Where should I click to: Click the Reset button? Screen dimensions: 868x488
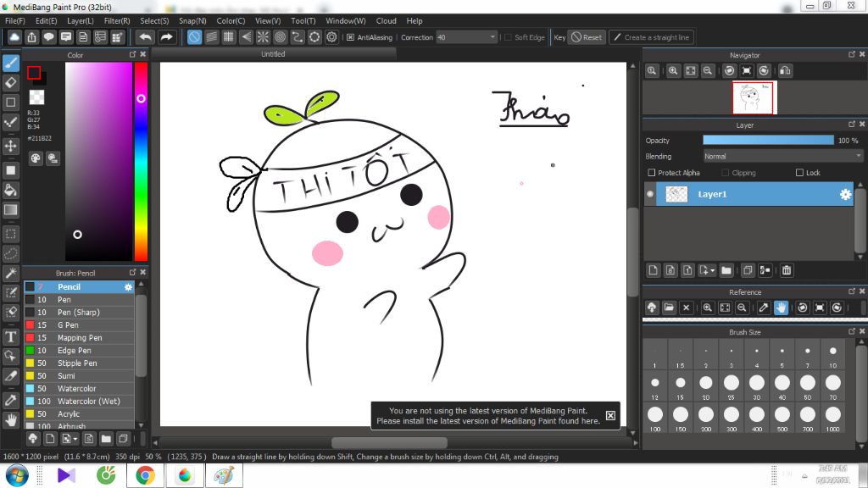(587, 37)
